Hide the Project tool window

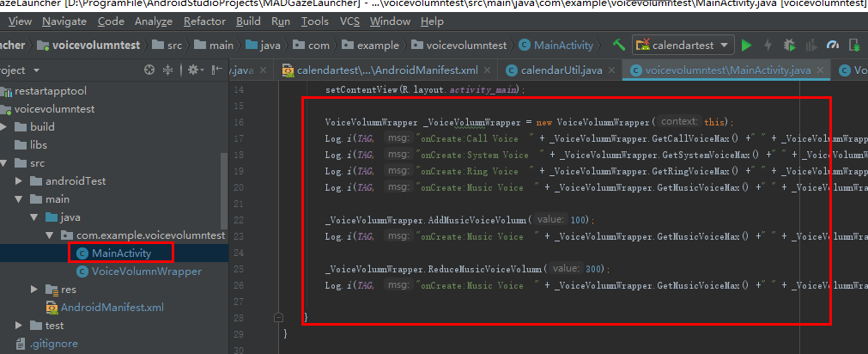[x=216, y=70]
